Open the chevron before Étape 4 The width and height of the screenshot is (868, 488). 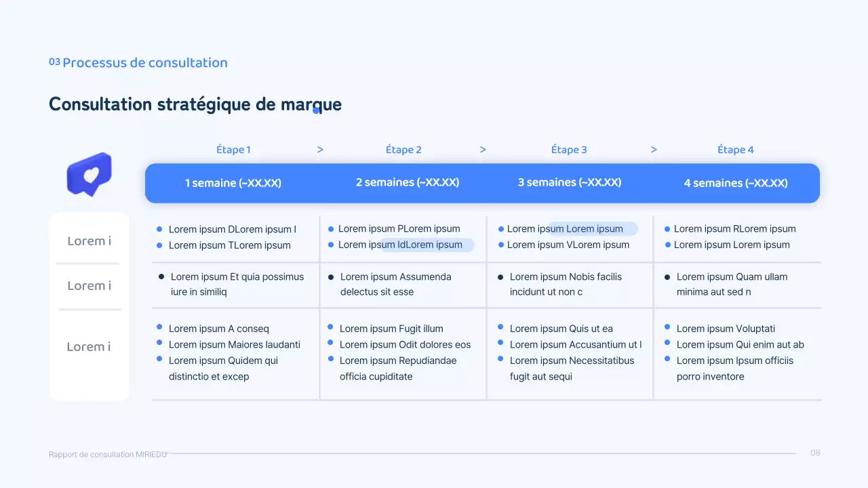(654, 149)
